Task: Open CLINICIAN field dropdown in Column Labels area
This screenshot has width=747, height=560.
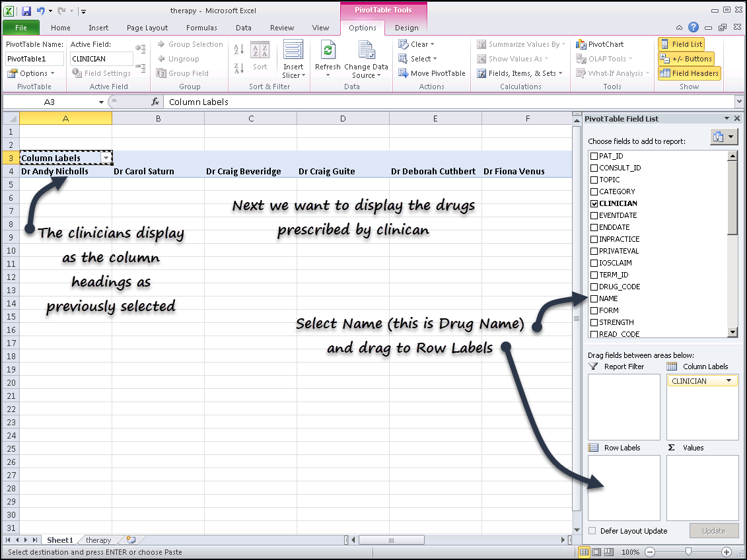Action: click(729, 380)
